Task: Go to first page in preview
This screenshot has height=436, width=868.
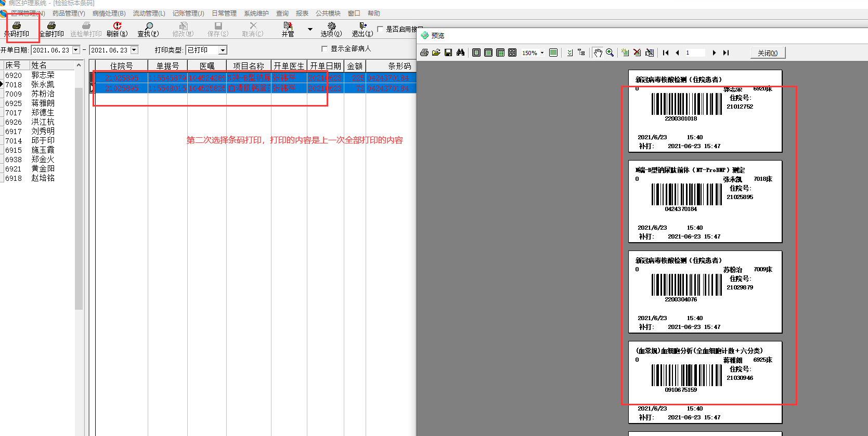Action: (x=666, y=52)
